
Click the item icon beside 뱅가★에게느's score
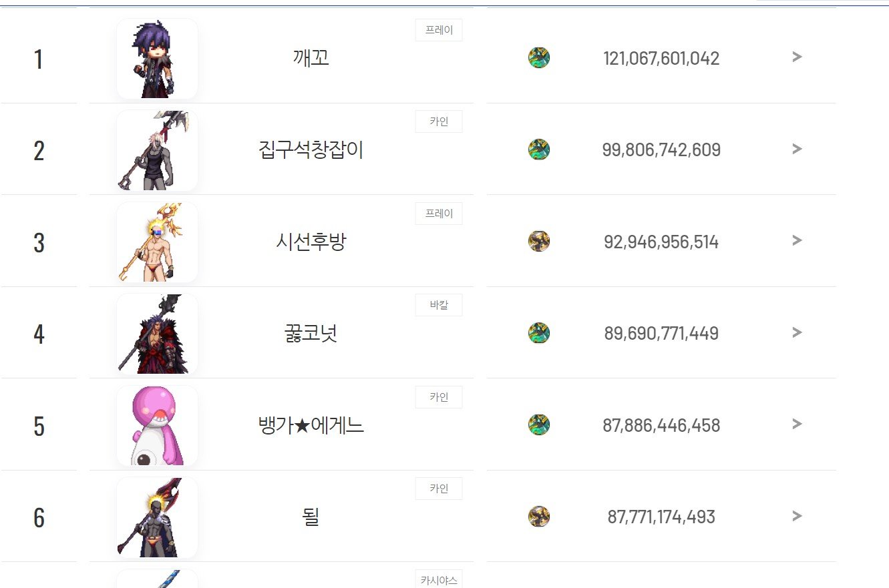539,424
